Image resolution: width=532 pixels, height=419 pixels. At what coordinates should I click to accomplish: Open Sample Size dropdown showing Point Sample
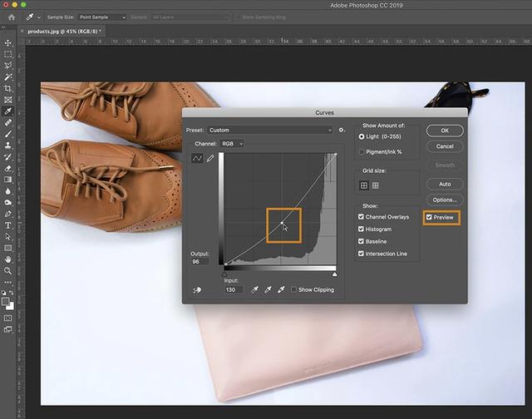102,17
